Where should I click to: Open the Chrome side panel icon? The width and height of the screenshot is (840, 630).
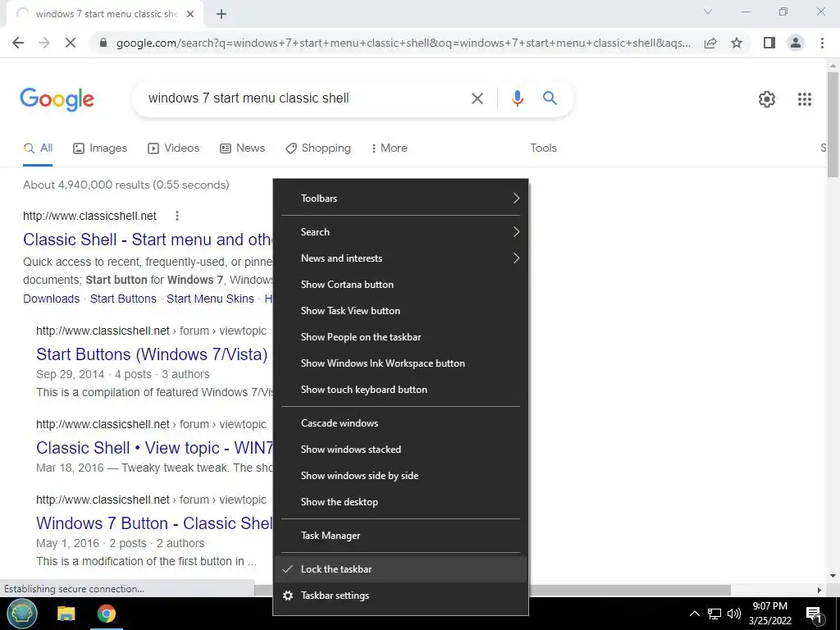pos(769,43)
